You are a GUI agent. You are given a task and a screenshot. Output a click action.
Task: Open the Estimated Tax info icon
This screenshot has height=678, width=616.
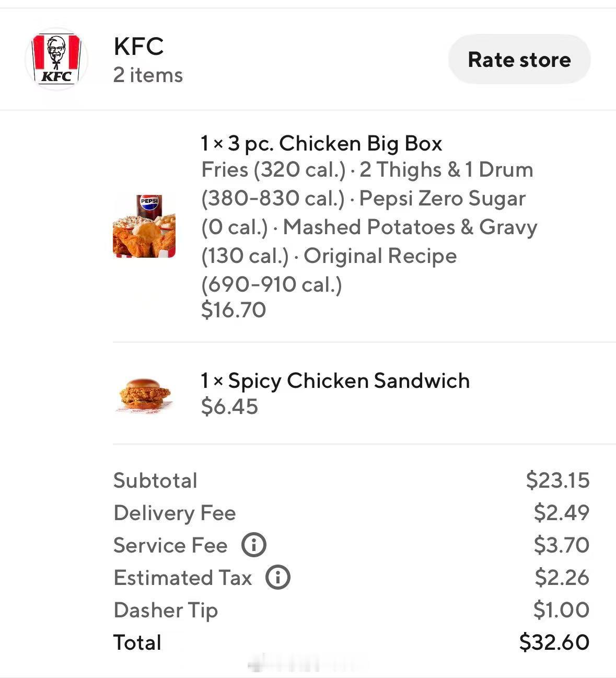pyautogui.click(x=278, y=577)
